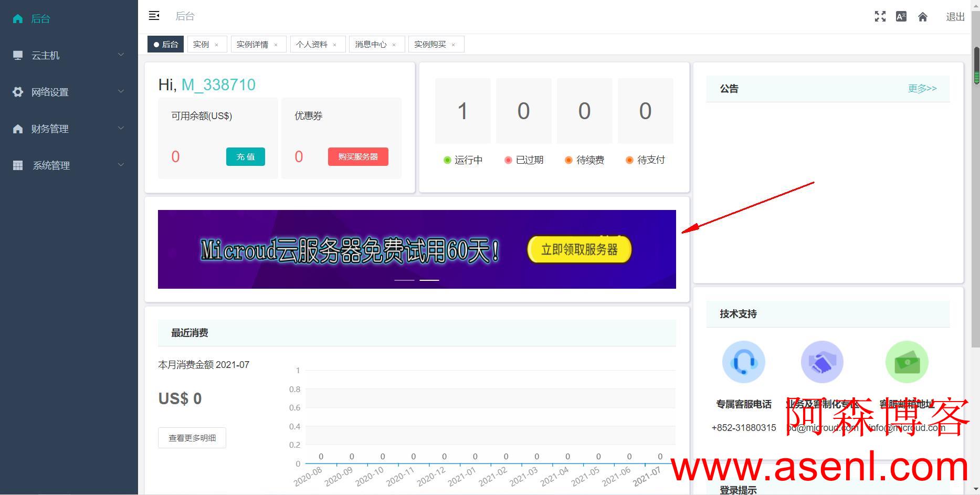Open 更多>> announcements link

tap(922, 88)
